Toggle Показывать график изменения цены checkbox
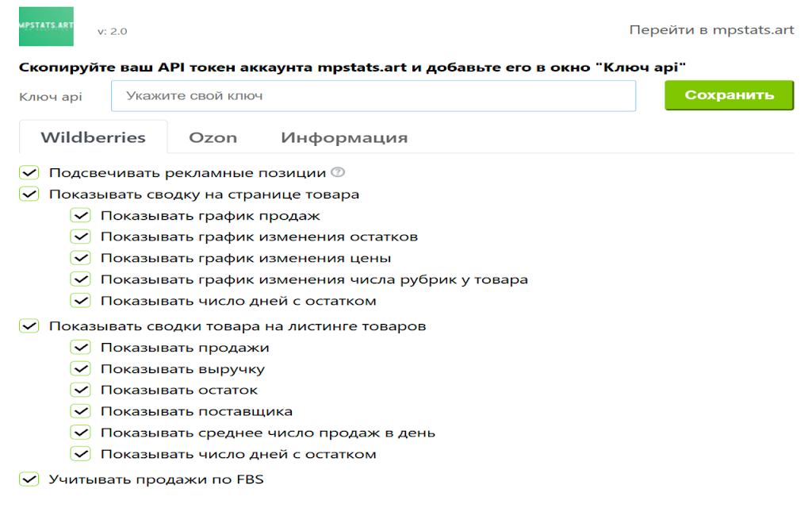This screenshot has width=812, height=508. tap(81, 258)
